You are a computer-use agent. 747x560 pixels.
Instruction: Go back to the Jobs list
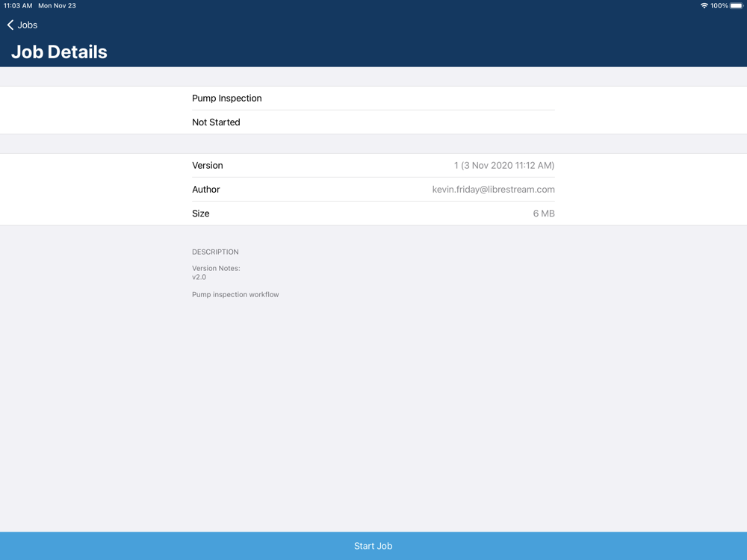pyautogui.click(x=22, y=25)
